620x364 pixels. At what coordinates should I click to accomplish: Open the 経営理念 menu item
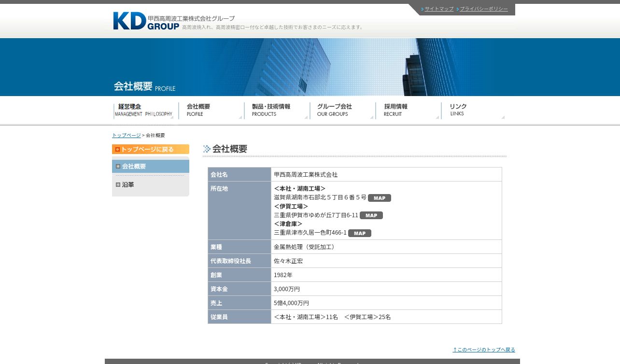pyautogui.click(x=144, y=111)
